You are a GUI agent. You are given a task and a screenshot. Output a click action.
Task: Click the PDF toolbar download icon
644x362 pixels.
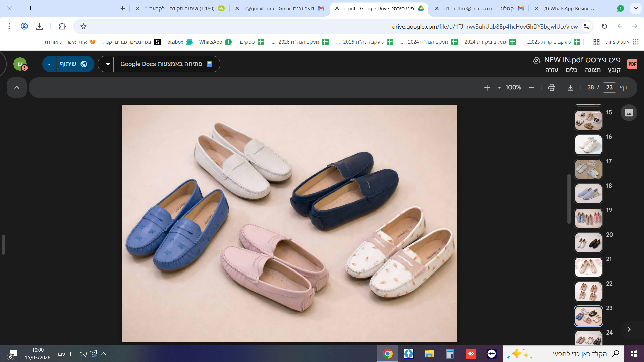(x=570, y=87)
